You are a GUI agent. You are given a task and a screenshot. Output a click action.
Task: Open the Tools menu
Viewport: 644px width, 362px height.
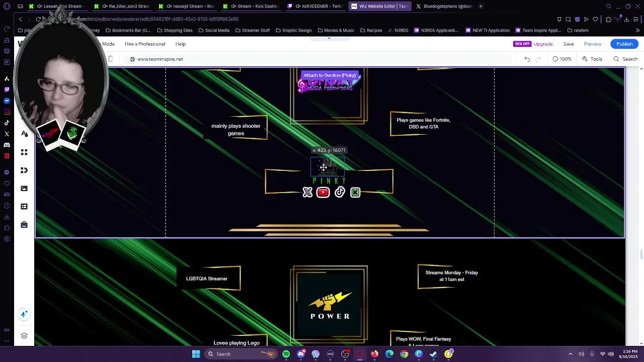click(592, 59)
